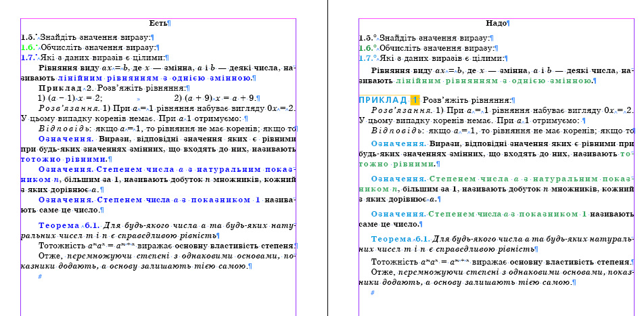Click the orange highlighted '1' after ПРИКЛАД

point(415,100)
